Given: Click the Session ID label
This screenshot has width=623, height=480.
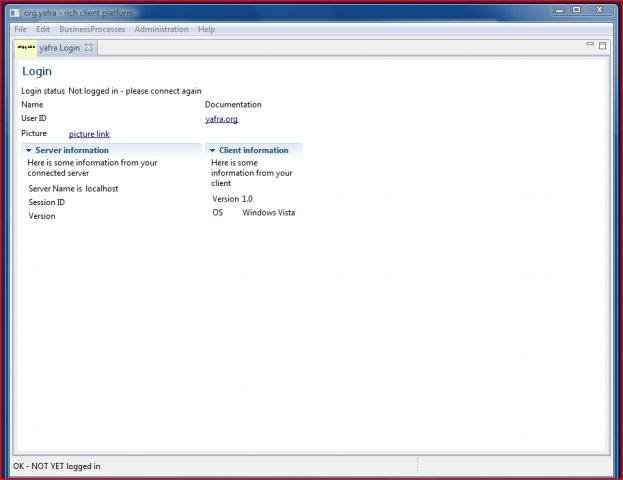Looking at the screenshot, I should tap(46, 202).
